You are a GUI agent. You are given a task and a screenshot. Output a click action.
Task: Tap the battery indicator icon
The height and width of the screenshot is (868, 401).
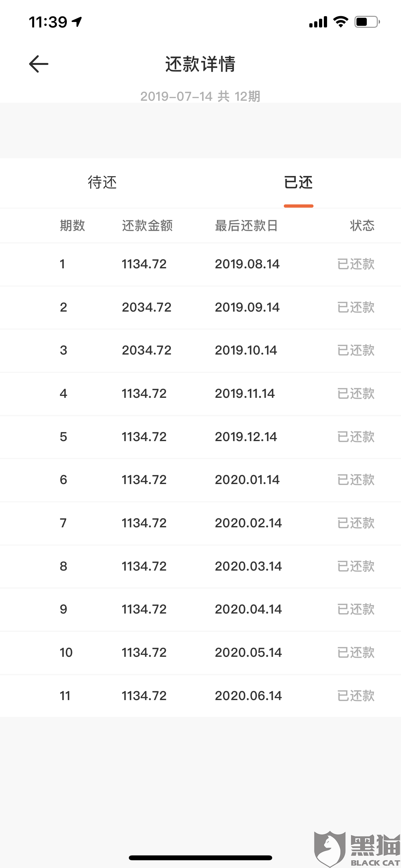pyautogui.click(x=367, y=22)
